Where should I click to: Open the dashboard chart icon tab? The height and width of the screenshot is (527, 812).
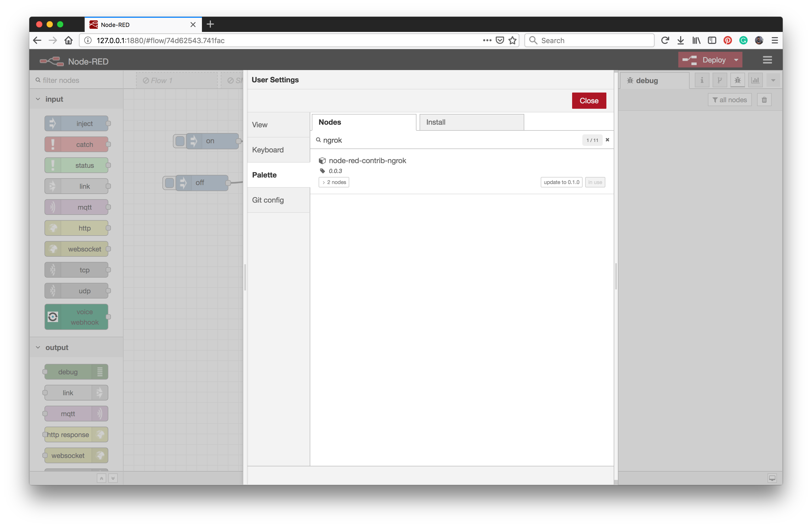755,80
